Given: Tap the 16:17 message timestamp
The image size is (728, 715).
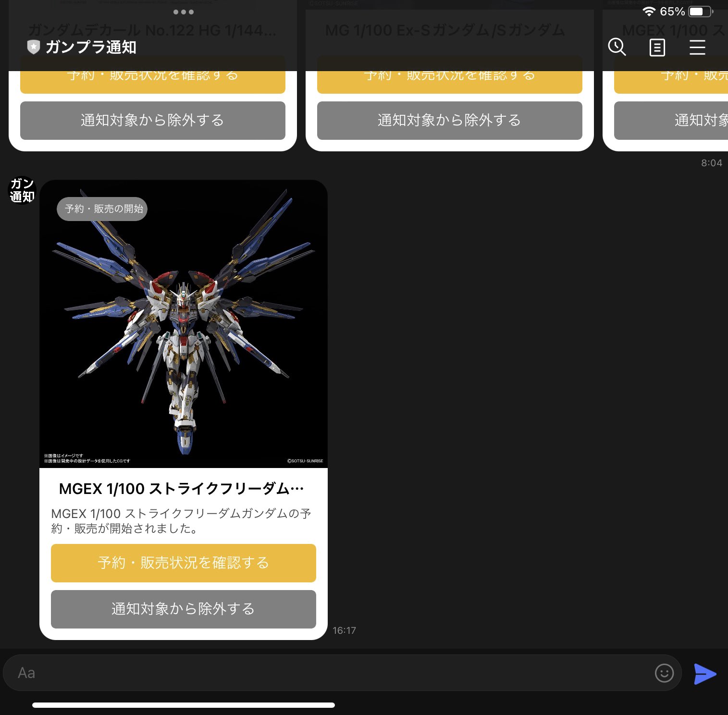Looking at the screenshot, I should point(344,630).
